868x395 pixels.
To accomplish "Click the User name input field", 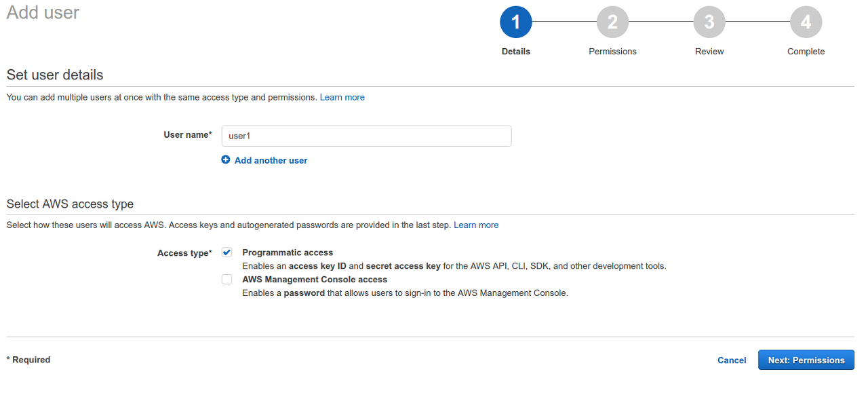I will pyautogui.click(x=366, y=136).
